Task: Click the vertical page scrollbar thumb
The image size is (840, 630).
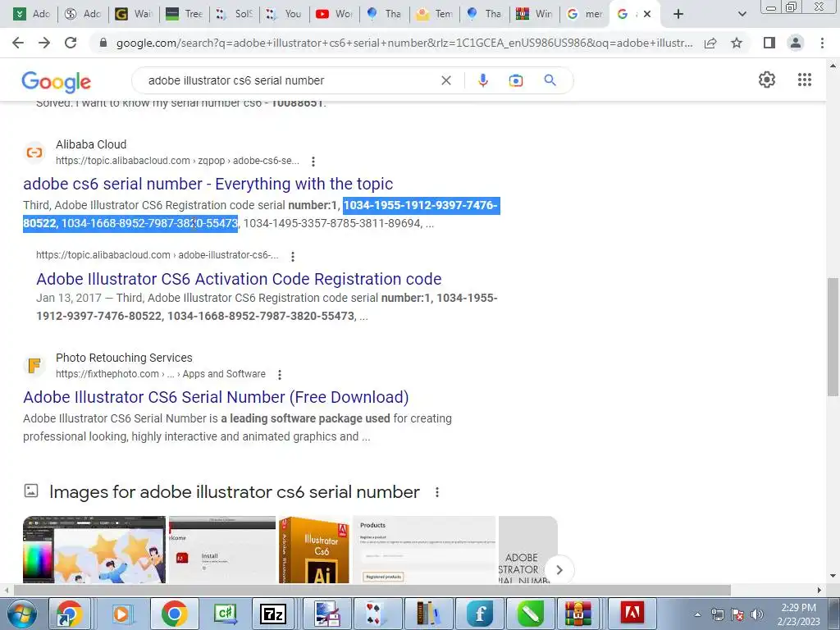Action: click(x=833, y=337)
